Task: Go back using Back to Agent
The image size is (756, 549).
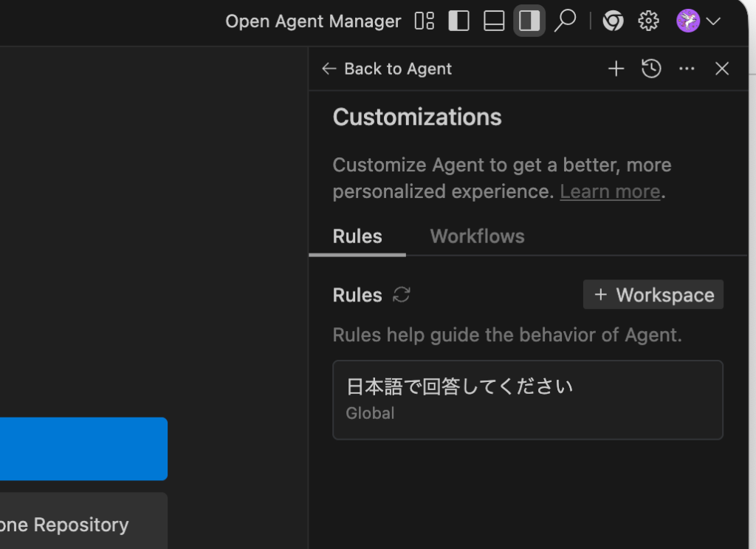Action: 387,69
